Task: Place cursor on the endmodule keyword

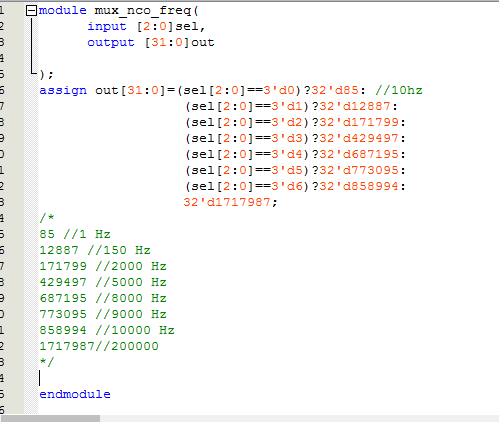Action: [x=75, y=394]
